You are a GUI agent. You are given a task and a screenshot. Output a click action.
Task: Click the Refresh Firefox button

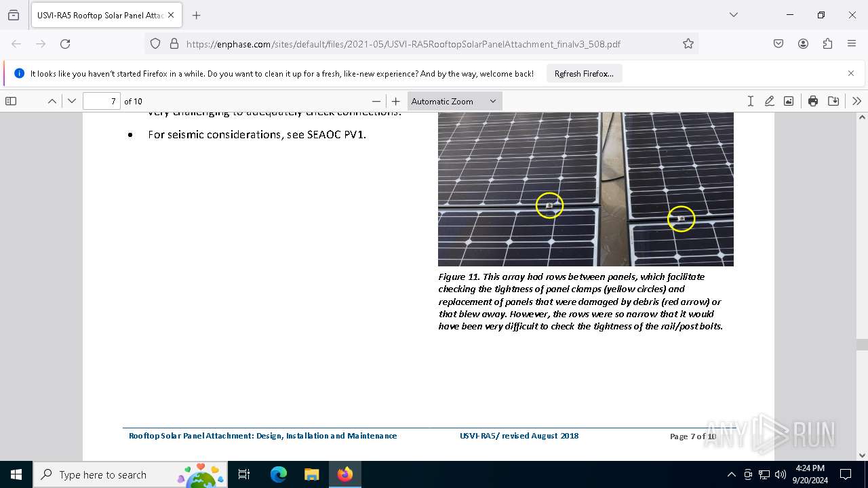click(584, 73)
